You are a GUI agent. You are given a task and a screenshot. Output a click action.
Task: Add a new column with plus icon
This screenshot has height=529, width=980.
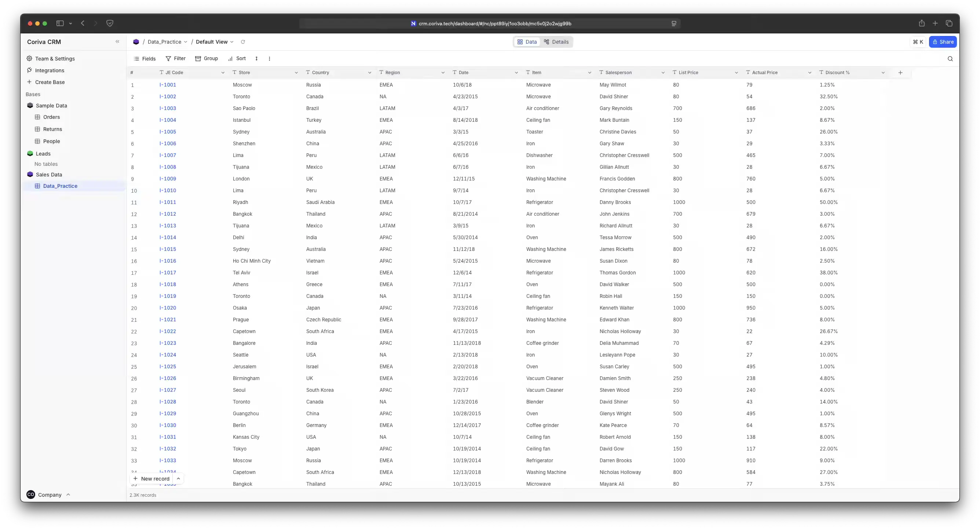tap(900, 73)
